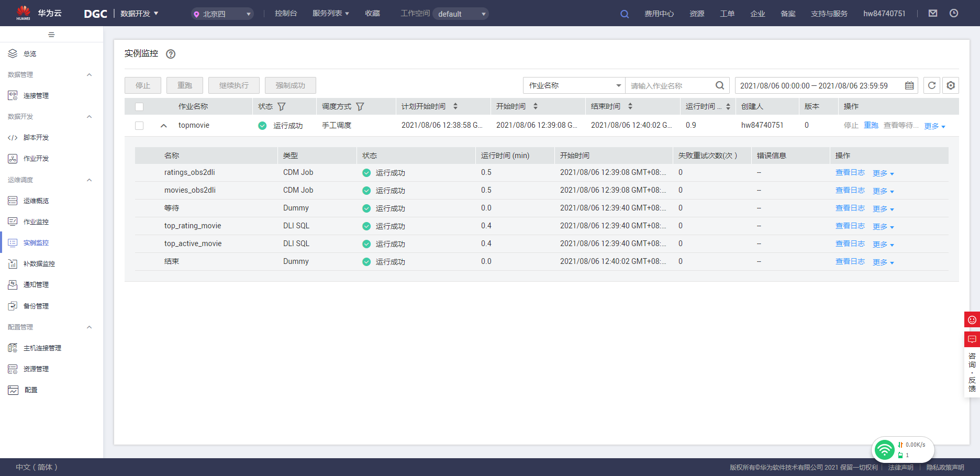Image resolution: width=980 pixels, height=476 pixels.
Task: Open the mail messages icon
Action: point(933,13)
